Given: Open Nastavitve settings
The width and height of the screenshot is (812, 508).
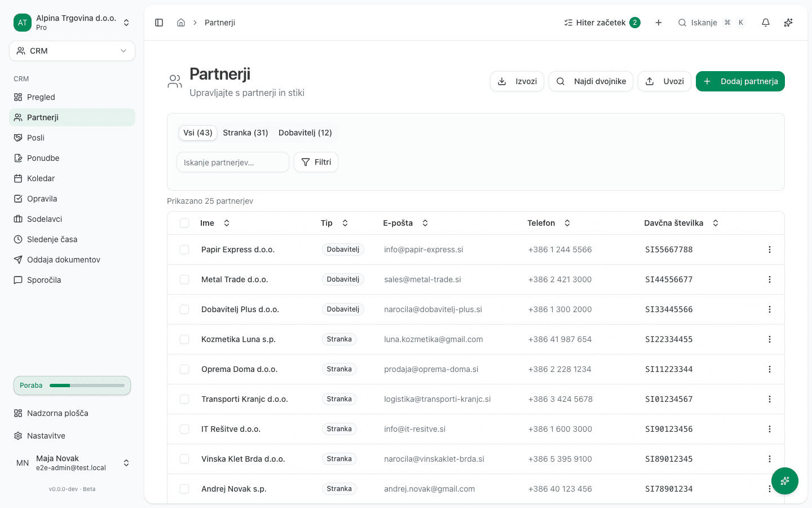Looking at the screenshot, I should pyautogui.click(x=72, y=436).
